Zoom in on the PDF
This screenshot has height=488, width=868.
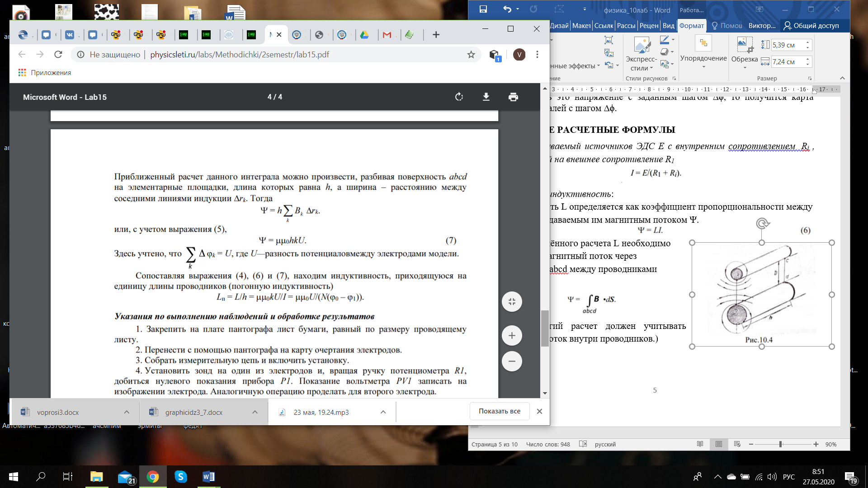512,335
